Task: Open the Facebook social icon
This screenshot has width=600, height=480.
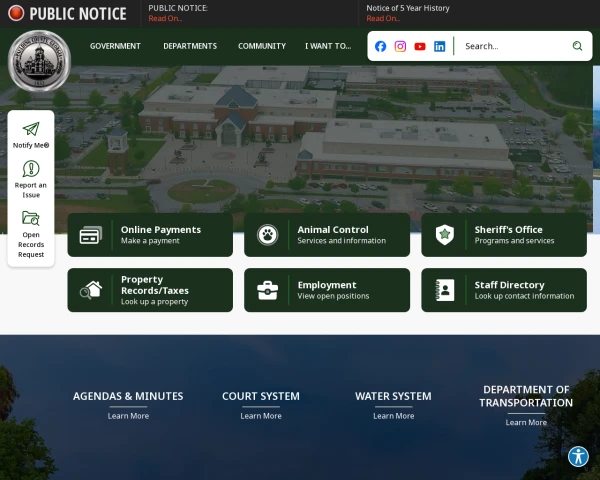Action: coord(380,46)
